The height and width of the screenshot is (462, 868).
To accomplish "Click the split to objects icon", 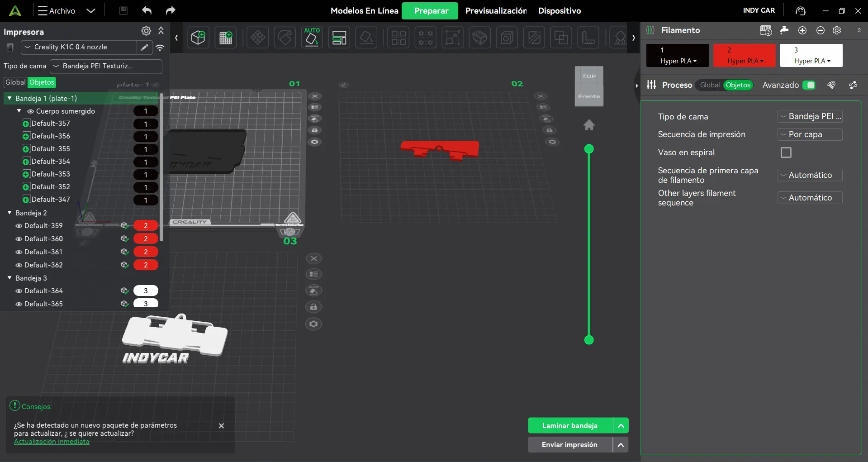I will [398, 38].
